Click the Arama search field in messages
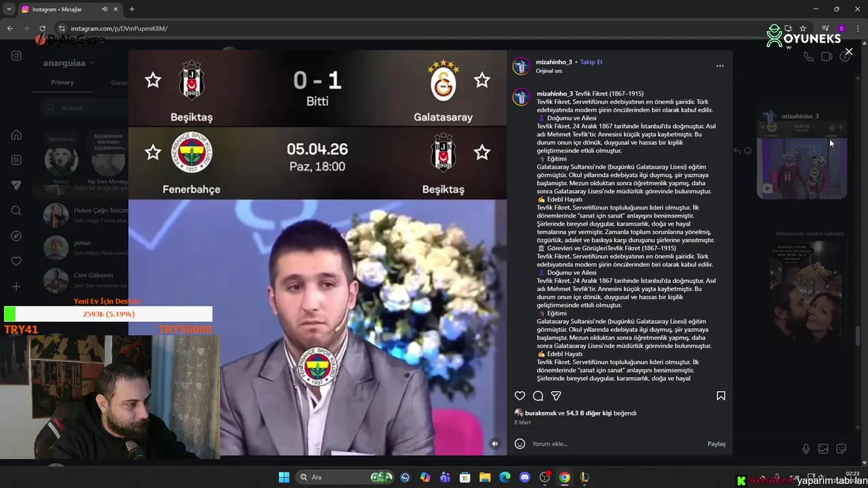This screenshot has width=868, height=488. pos(85,107)
